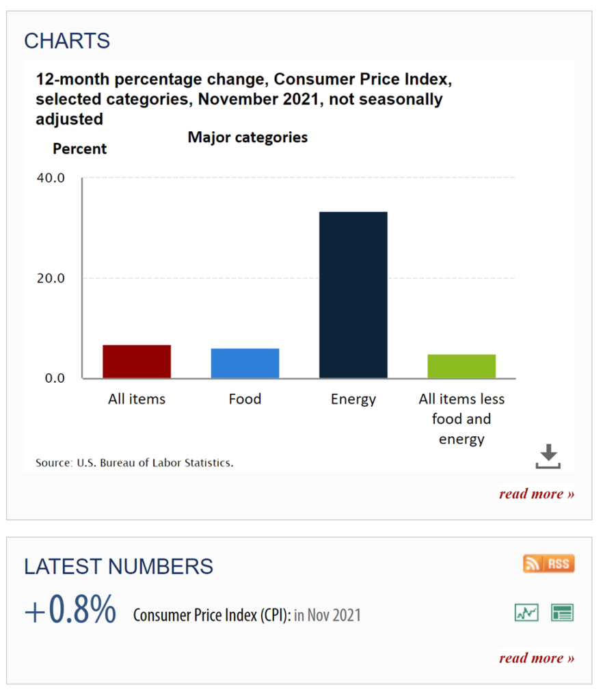
Task: Click the Source U.S. Bureau of Labor Statistics text
Action: click(x=135, y=463)
